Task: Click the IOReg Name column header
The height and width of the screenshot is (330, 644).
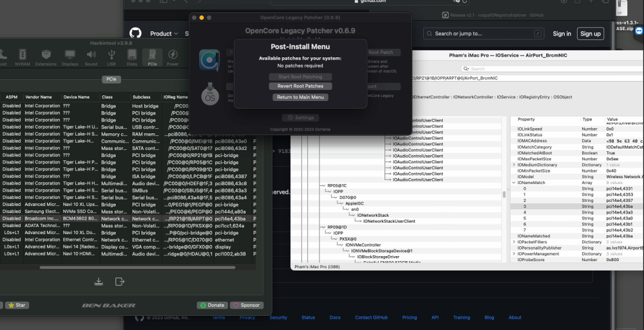Action: [x=175, y=97]
